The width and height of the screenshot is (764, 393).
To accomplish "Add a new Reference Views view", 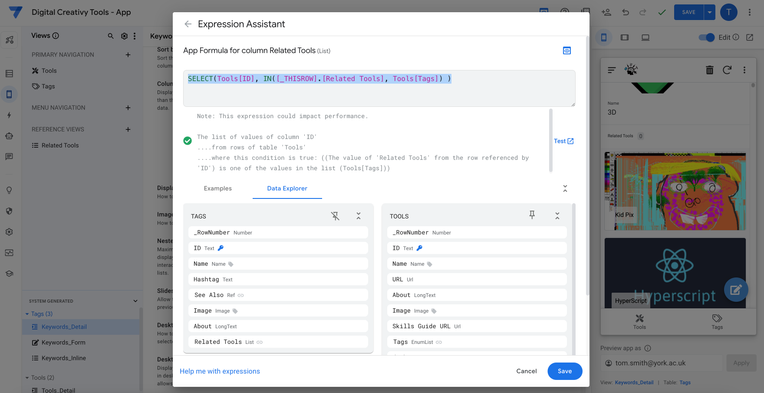I will [128, 130].
